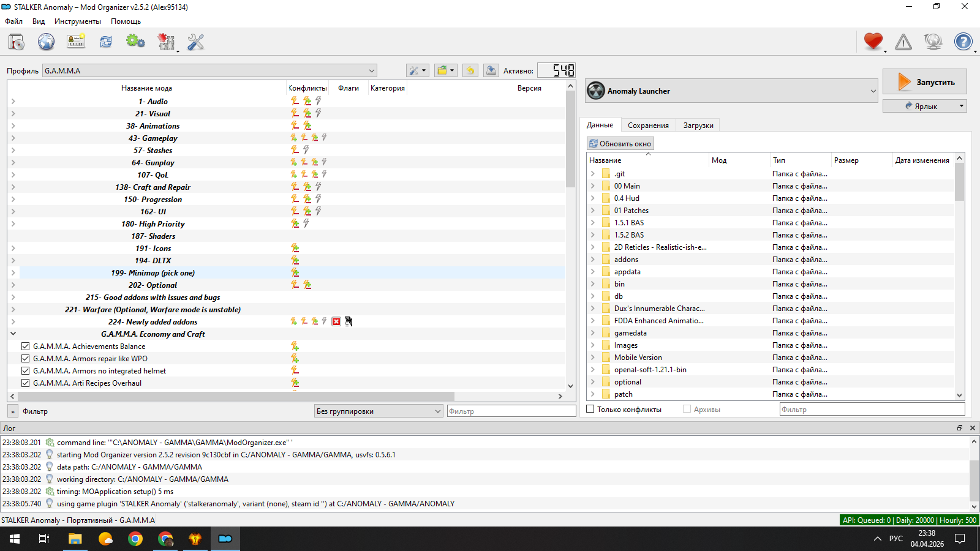Open the Notifications warning triangle icon
980x551 pixels.
pos(903,42)
